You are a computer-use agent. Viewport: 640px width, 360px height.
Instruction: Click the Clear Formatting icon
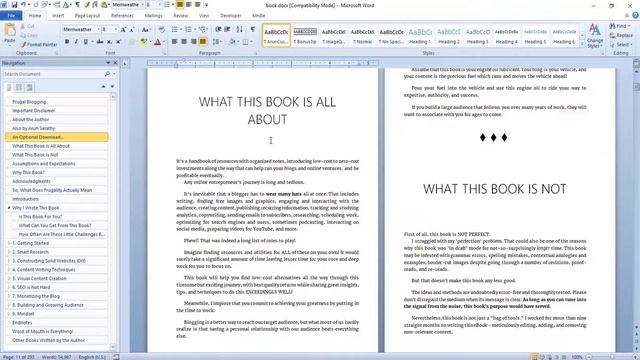(x=162, y=29)
